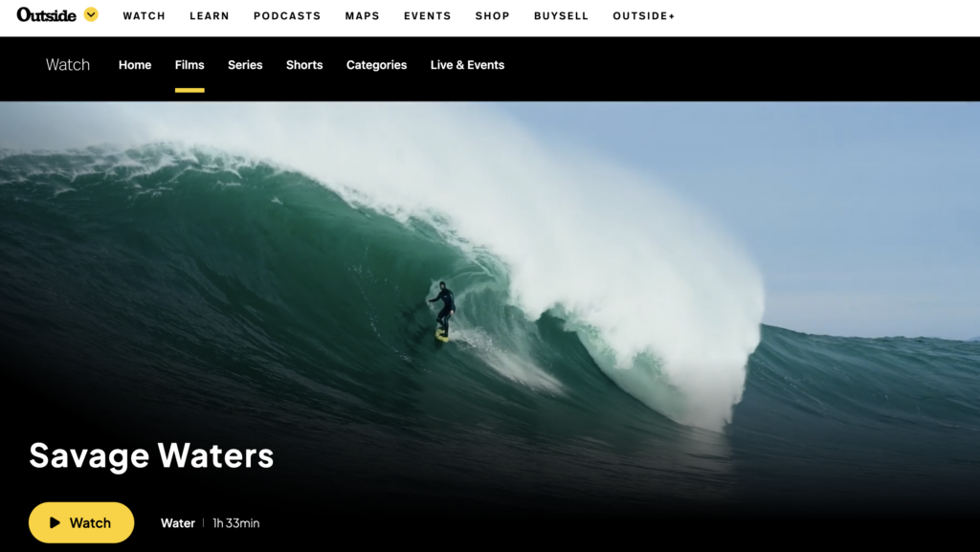Image resolution: width=980 pixels, height=552 pixels.
Task: Switch to the Home tab
Action: point(135,65)
